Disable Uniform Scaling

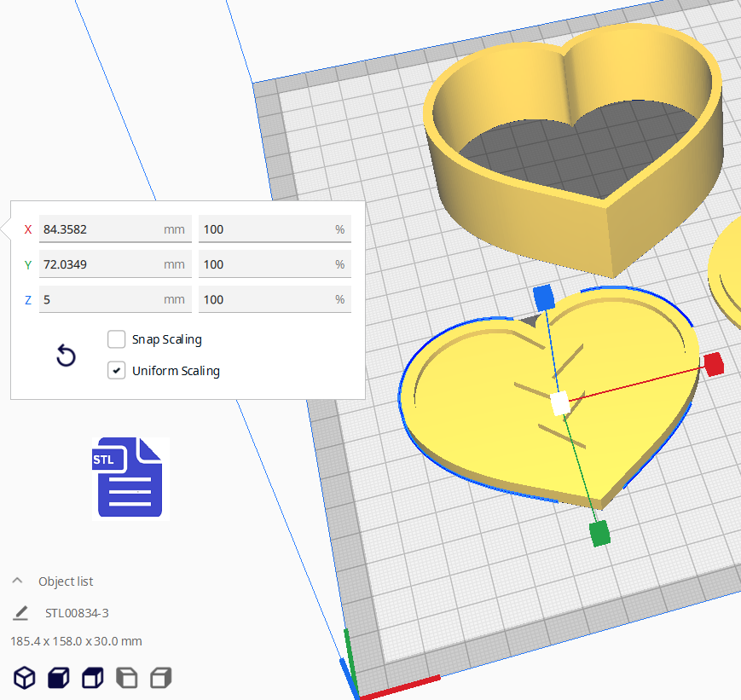point(116,370)
